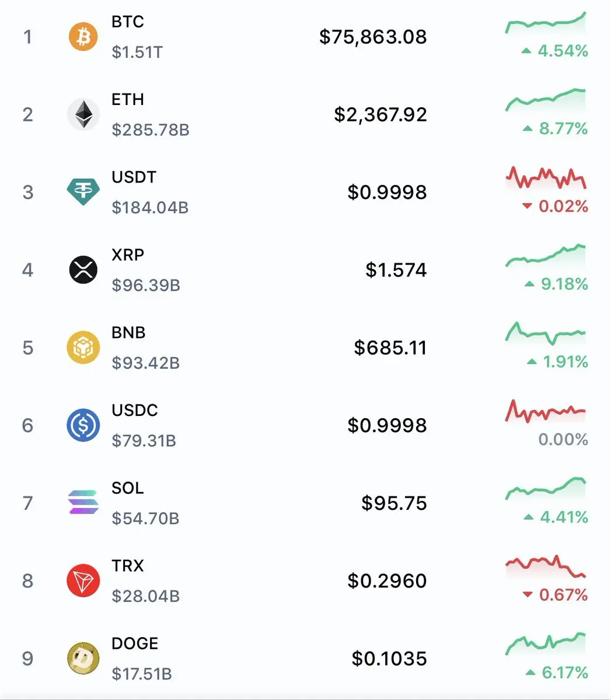Click the XRP black circle icon
The width and height of the screenshot is (611, 700).
click(x=83, y=269)
